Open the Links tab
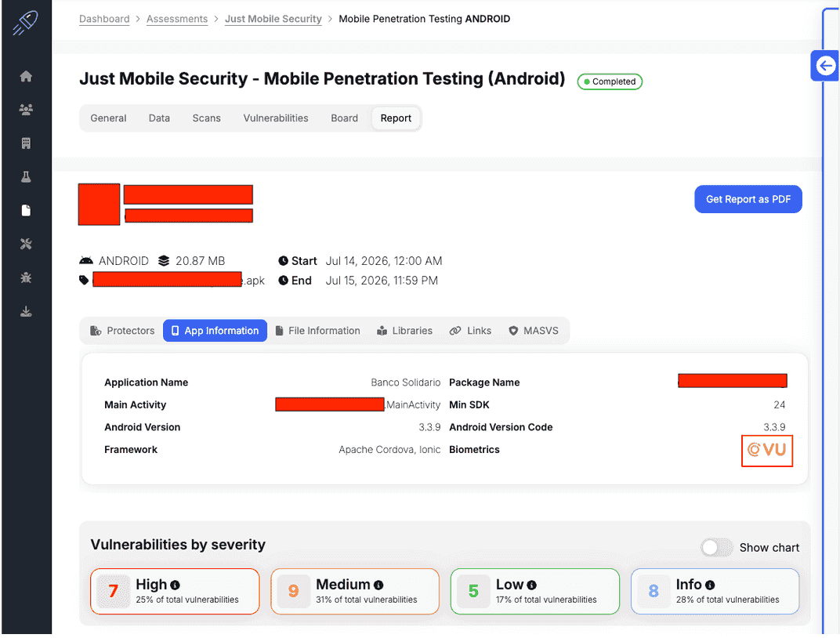The width and height of the screenshot is (840, 638). pos(470,331)
